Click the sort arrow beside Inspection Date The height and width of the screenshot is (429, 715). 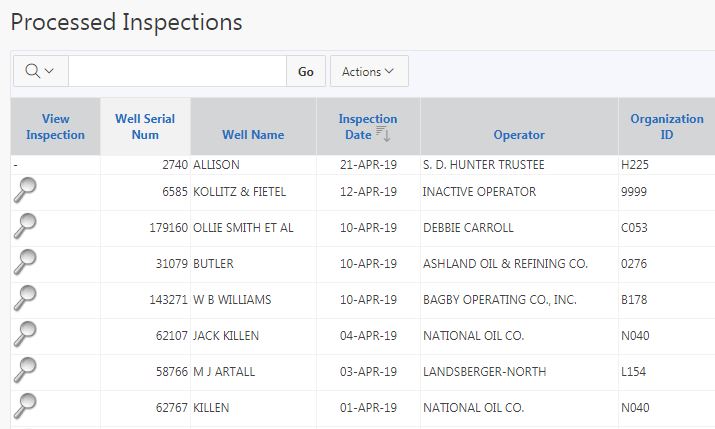382,135
